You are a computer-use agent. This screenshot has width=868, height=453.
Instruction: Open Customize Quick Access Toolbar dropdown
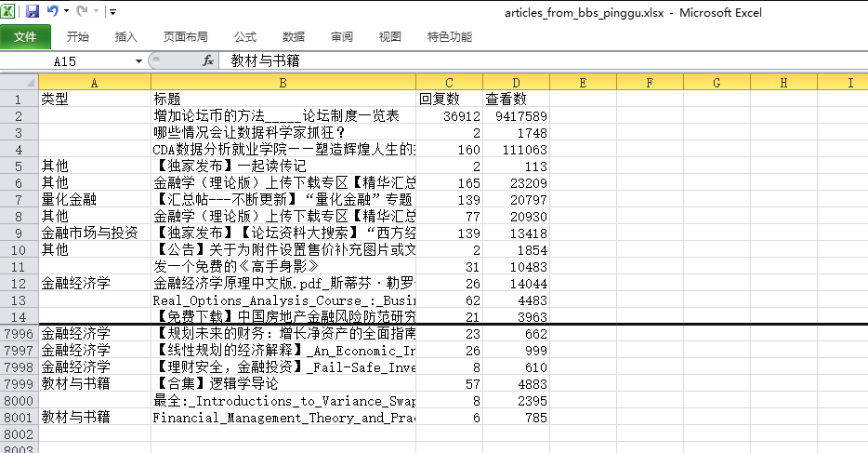tap(112, 11)
